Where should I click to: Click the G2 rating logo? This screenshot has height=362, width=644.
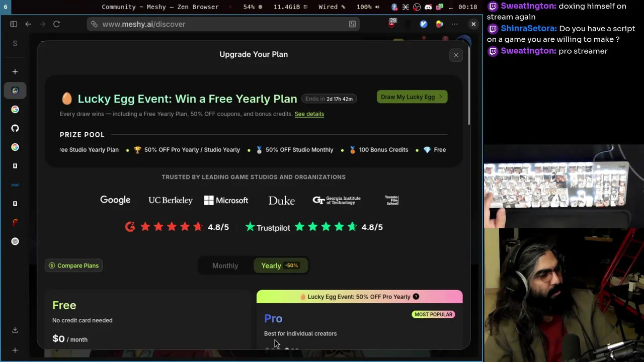click(x=130, y=227)
